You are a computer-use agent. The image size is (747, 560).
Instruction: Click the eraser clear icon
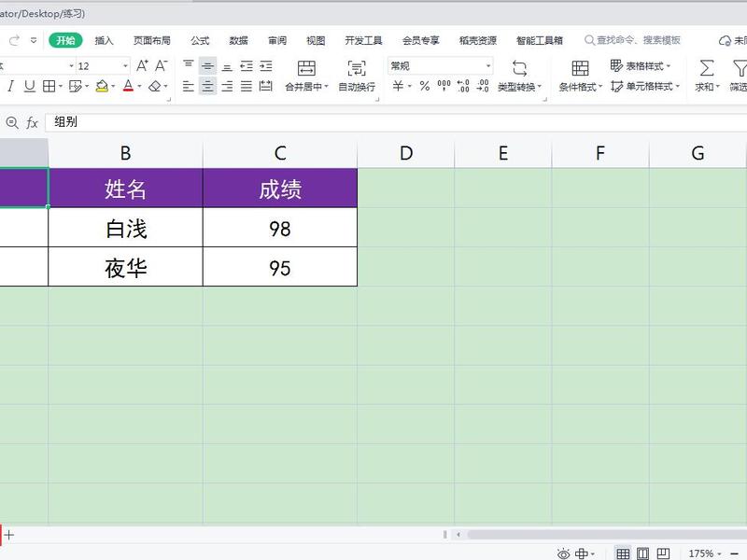tap(155, 86)
